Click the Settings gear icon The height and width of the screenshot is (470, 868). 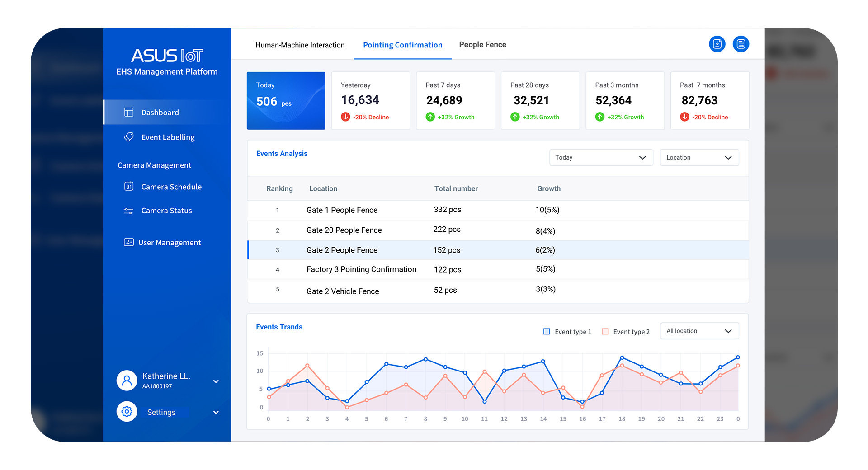pyautogui.click(x=127, y=412)
